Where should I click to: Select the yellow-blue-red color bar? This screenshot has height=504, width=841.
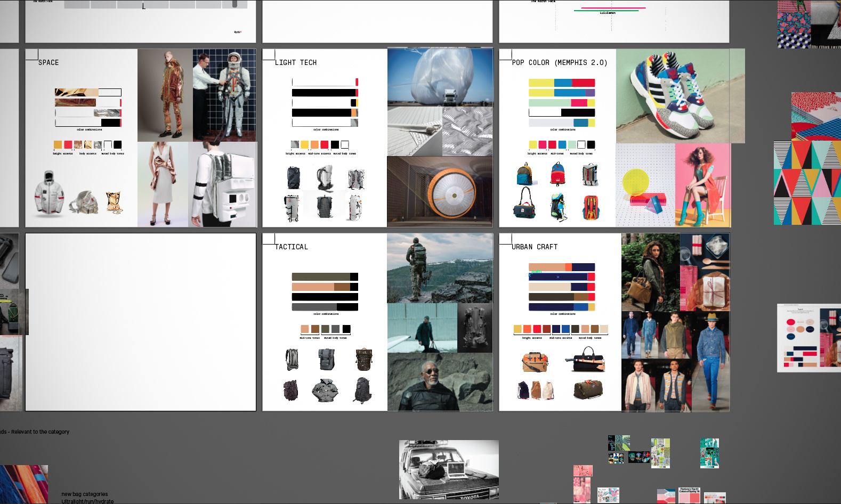click(x=562, y=83)
